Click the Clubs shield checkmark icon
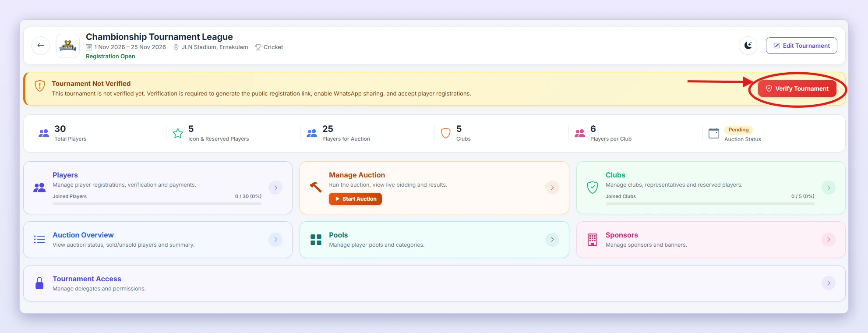Viewport: 868px width, 333px height. click(x=593, y=188)
